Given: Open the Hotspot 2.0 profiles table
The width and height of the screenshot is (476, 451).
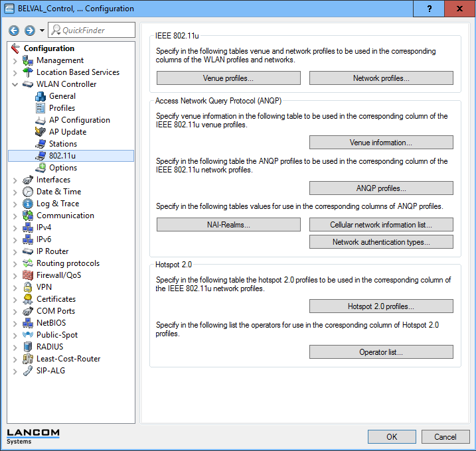Looking at the screenshot, I should tap(381, 306).
